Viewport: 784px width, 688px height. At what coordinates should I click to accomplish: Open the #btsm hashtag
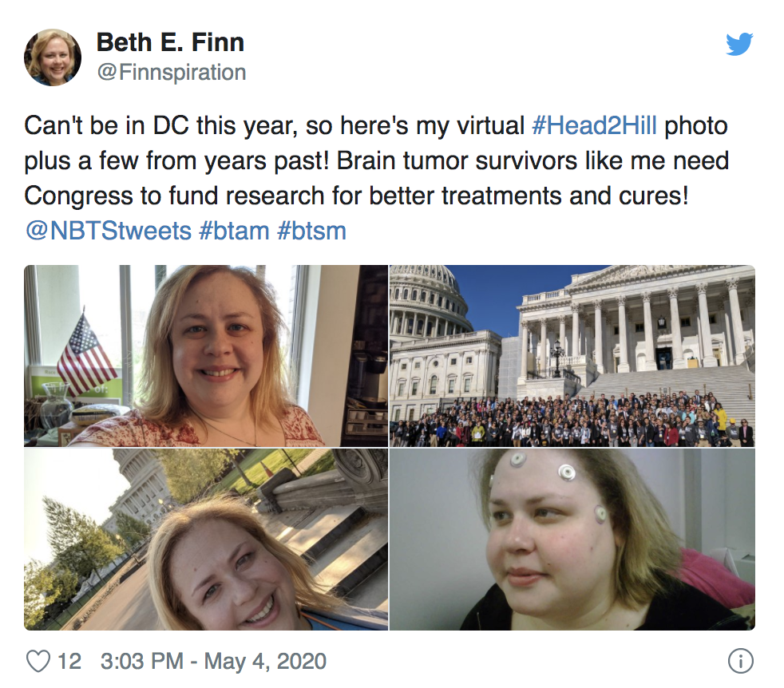tap(311, 231)
